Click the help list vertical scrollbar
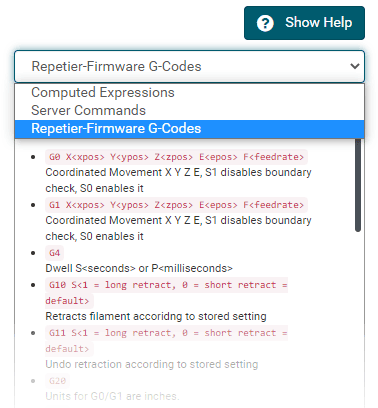Viewport: 378px width, 408px height. (358, 185)
